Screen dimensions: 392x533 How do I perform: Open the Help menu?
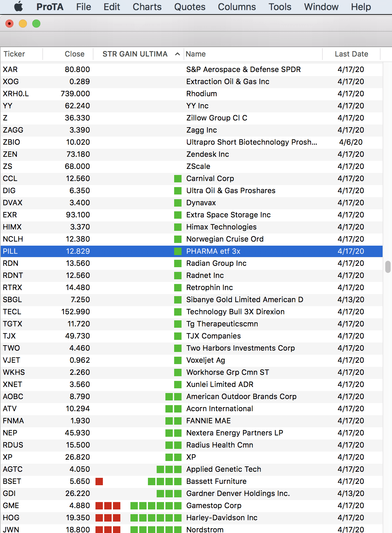point(361,7)
